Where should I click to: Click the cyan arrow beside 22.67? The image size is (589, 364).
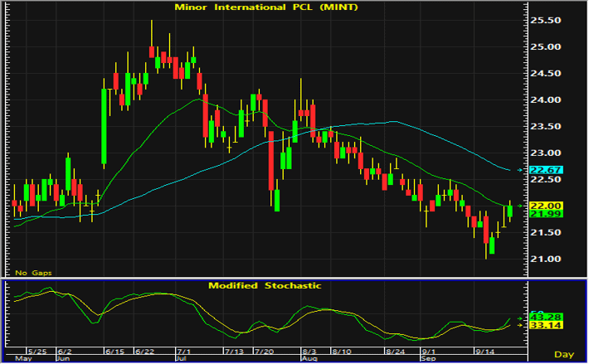point(520,170)
